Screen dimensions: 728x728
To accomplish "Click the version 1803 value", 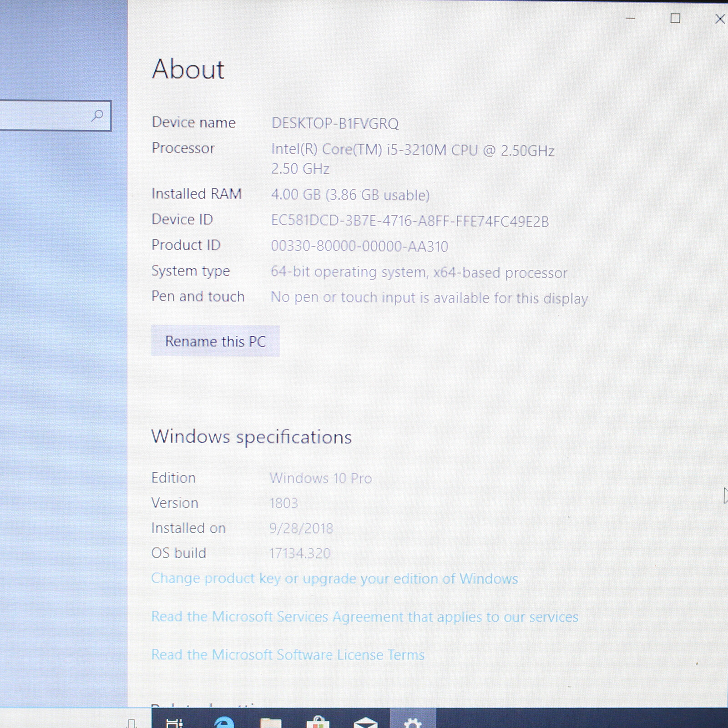I will click(283, 503).
